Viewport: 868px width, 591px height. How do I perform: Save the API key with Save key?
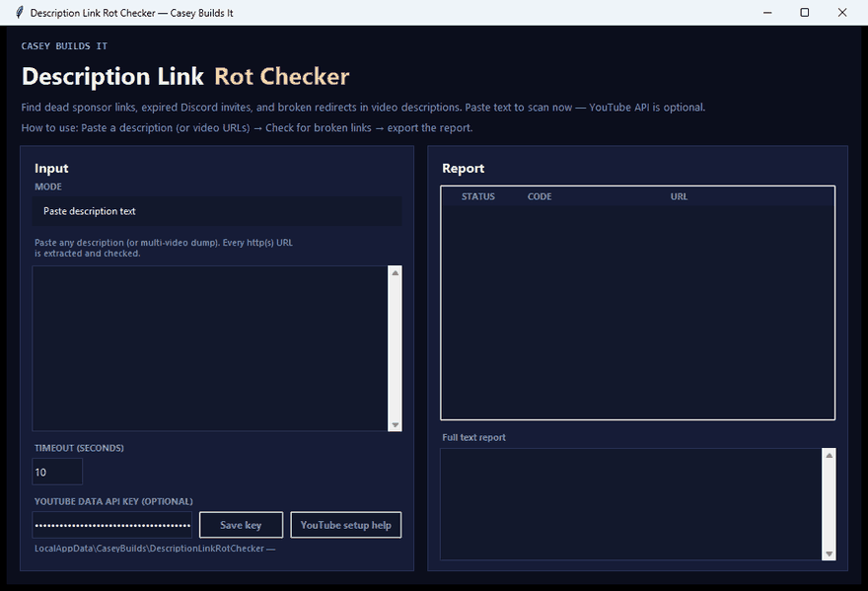click(241, 525)
